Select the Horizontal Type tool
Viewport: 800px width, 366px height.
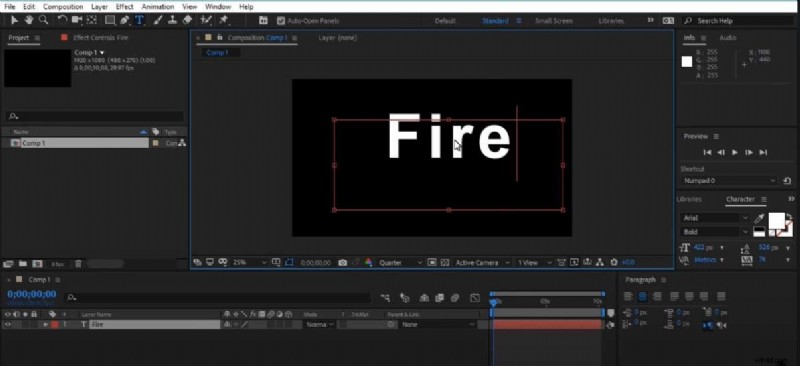(139, 20)
